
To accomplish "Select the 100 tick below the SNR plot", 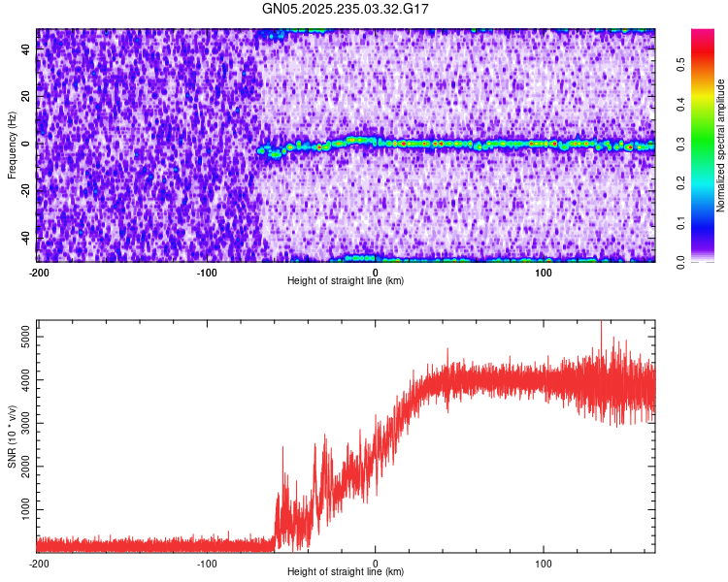I will [x=545, y=563].
